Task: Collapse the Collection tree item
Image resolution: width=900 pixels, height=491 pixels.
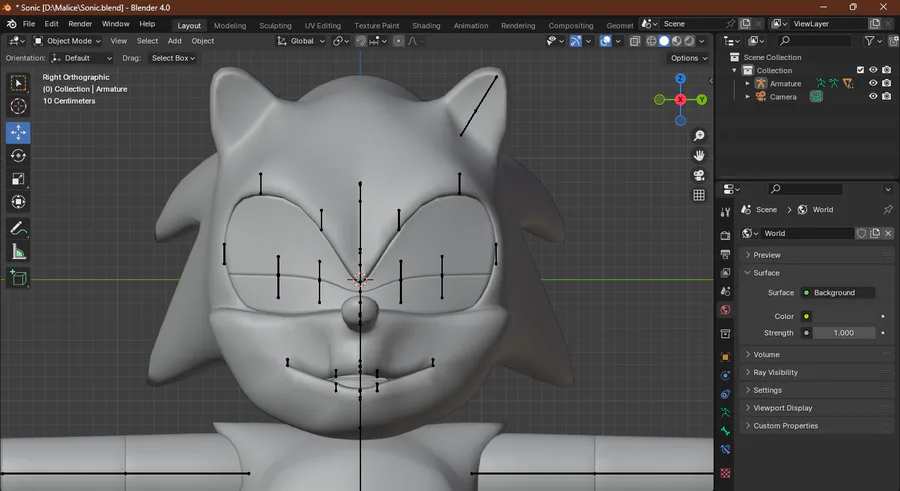Action: pos(734,70)
